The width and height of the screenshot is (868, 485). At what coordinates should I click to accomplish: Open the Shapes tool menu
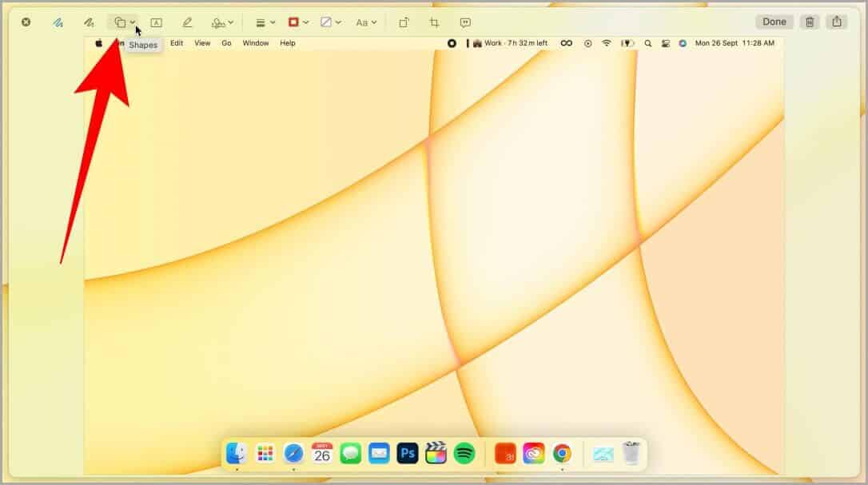pos(124,22)
